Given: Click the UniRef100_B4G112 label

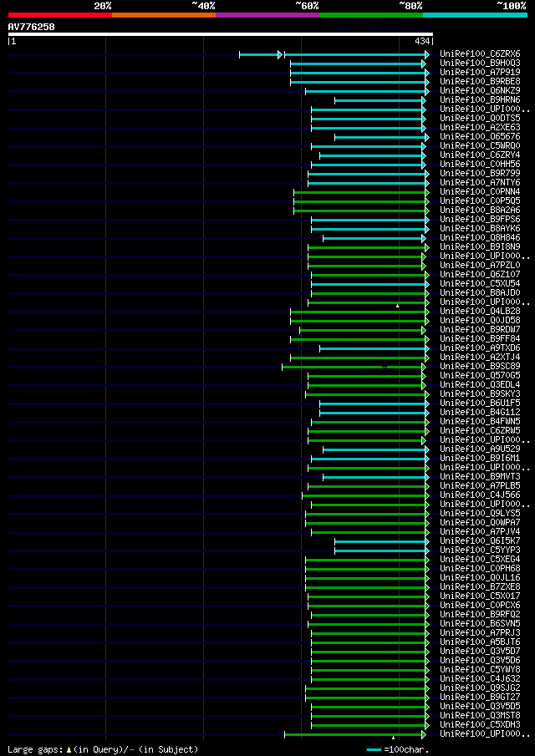Looking at the screenshot, I should click(x=480, y=413).
